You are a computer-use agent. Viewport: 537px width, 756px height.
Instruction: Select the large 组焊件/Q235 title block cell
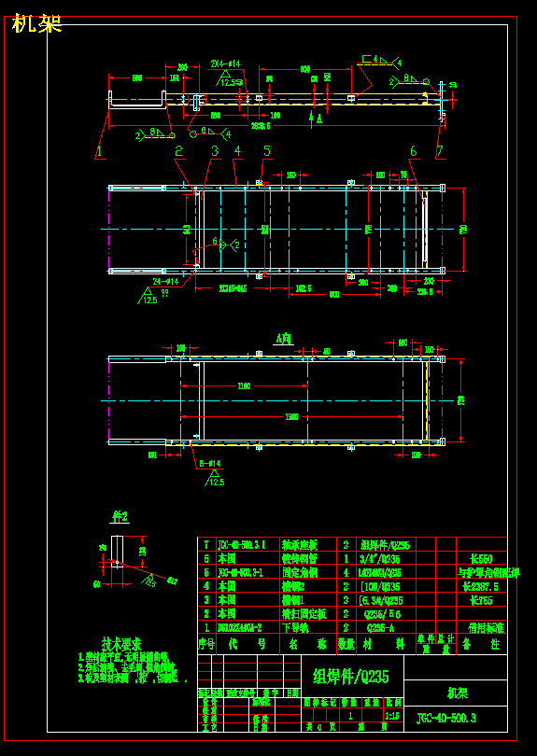click(x=352, y=676)
